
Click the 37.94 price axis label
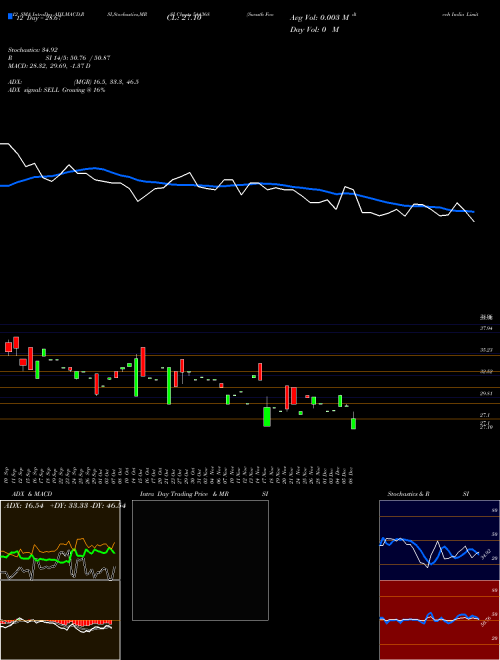tap(486, 328)
